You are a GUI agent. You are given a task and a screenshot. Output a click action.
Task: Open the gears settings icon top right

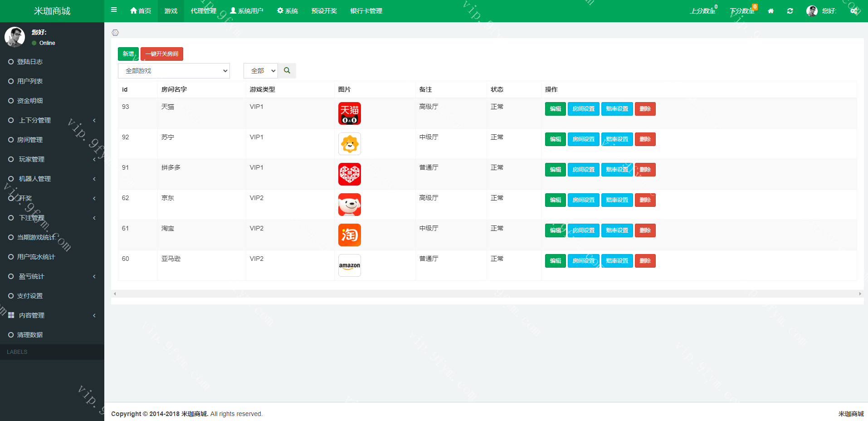click(x=854, y=11)
